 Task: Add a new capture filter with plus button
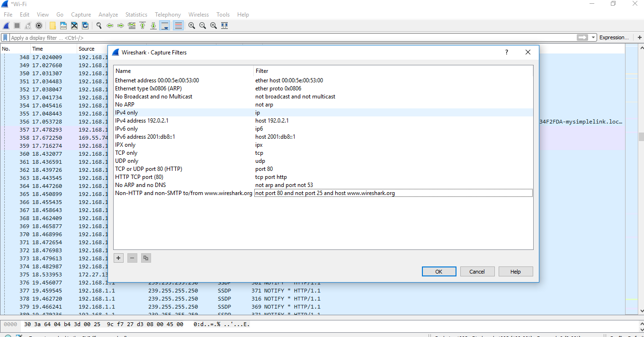(118, 258)
